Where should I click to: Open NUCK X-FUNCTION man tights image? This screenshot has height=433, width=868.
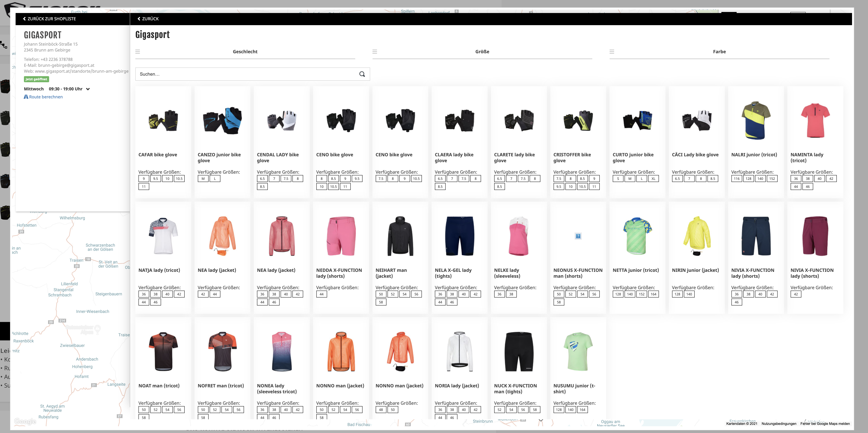pyautogui.click(x=519, y=351)
